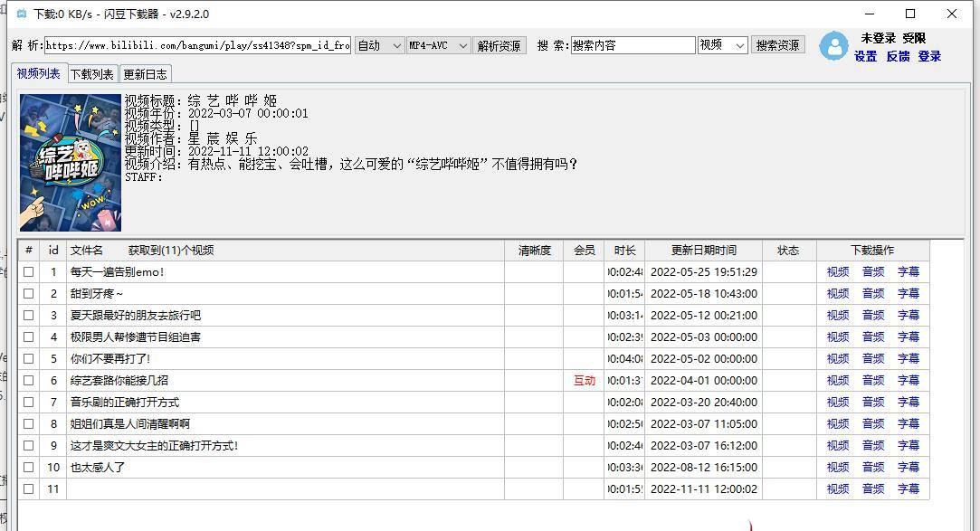The width and height of the screenshot is (980, 531).
Task: Click the 登录 login link
Action: pos(929,56)
